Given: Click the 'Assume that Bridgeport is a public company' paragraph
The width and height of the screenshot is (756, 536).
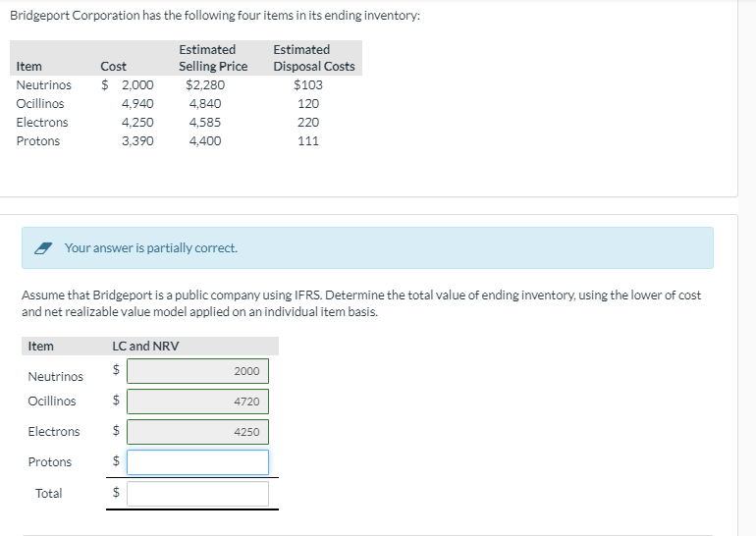Looking at the screenshot, I should 361,303.
